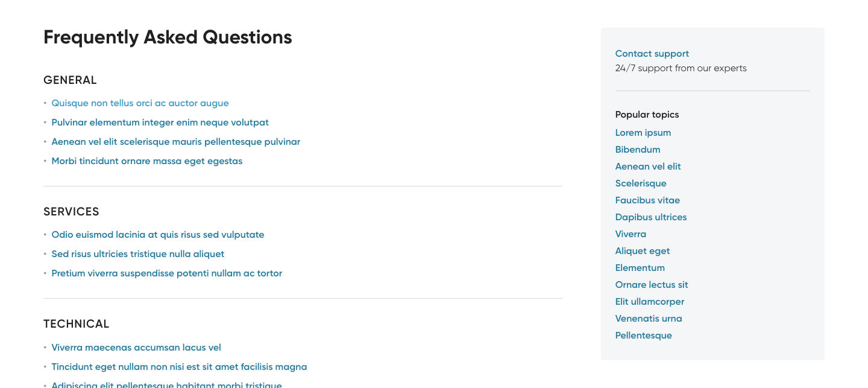The height and width of the screenshot is (388, 868).
Task: Open the Contact support link
Action: (x=652, y=54)
